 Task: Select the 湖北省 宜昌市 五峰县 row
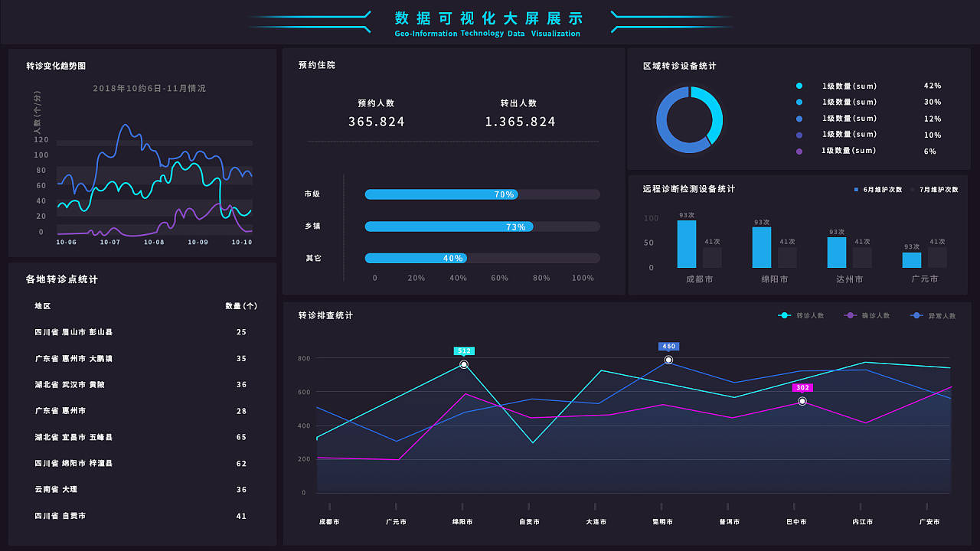[142, 437]
